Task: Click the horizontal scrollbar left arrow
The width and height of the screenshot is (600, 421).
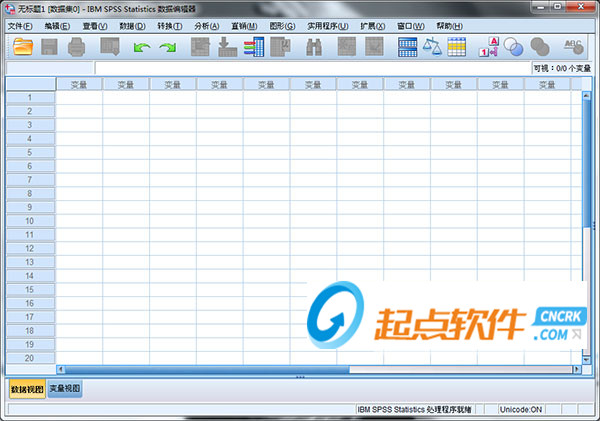Action: point(60,369)
